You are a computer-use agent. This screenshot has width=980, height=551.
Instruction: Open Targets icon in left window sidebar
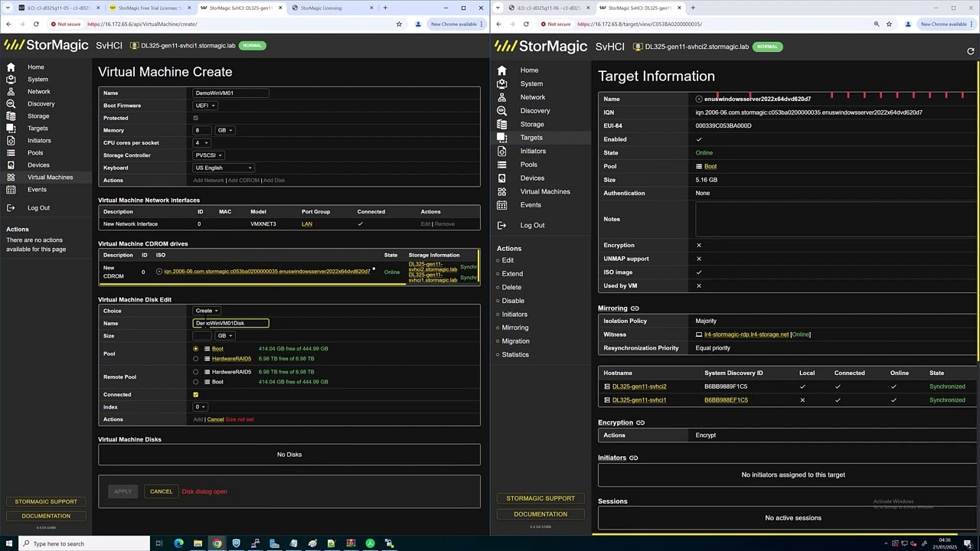(x=11, y=129)
